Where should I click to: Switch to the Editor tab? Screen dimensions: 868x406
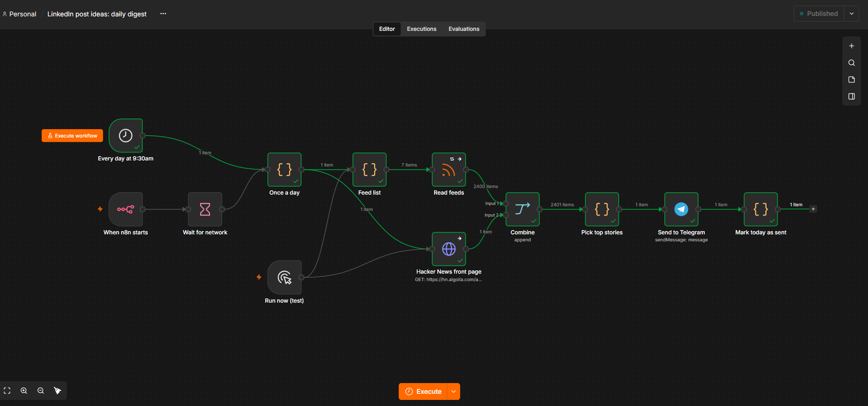(x=387, y=29)
